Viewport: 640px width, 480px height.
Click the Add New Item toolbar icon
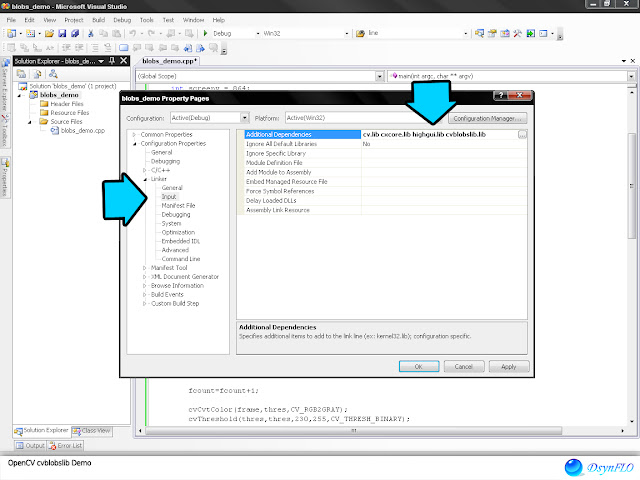(x=31, y=33)
